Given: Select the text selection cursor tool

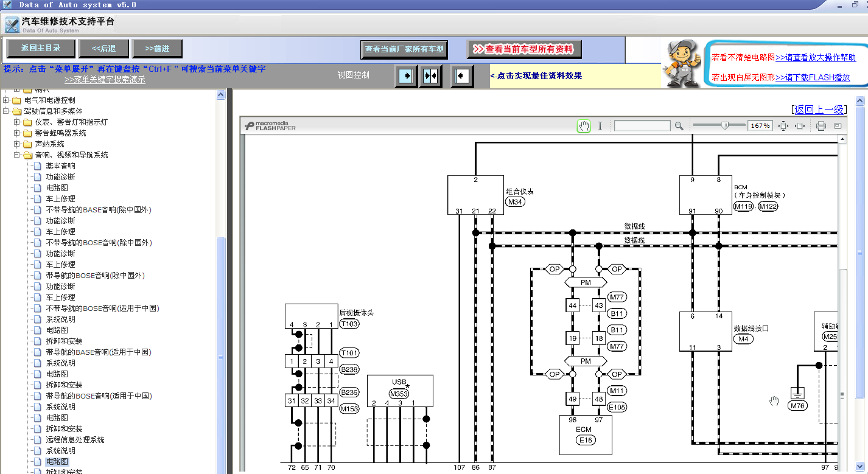Looking at the screenshot, I should (600, 126).
